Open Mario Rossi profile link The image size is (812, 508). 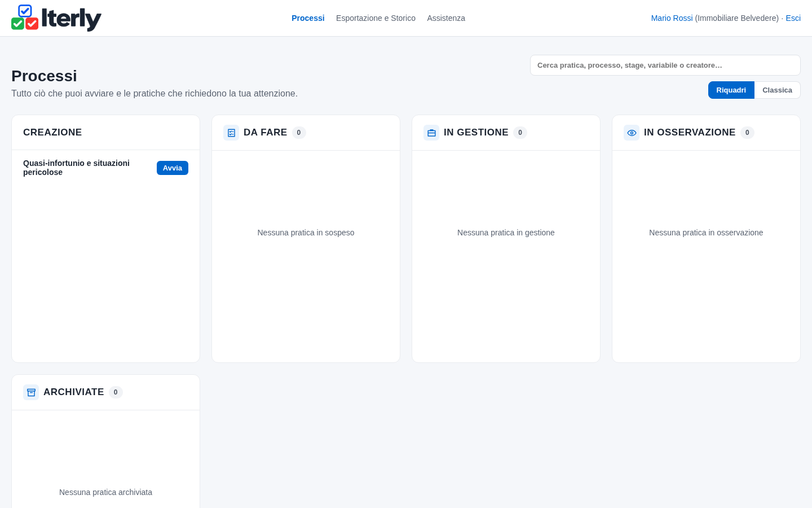672,18
